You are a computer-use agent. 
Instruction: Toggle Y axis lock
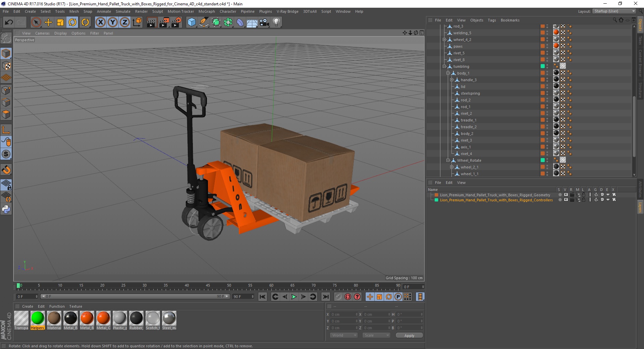pos(113,22)
